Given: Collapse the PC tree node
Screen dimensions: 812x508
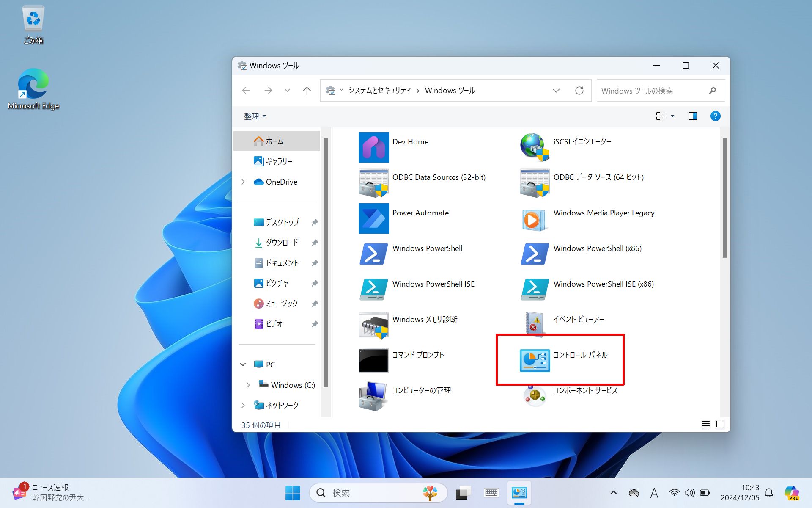Looking at the screenshot, I should click(x=243, y=364).
